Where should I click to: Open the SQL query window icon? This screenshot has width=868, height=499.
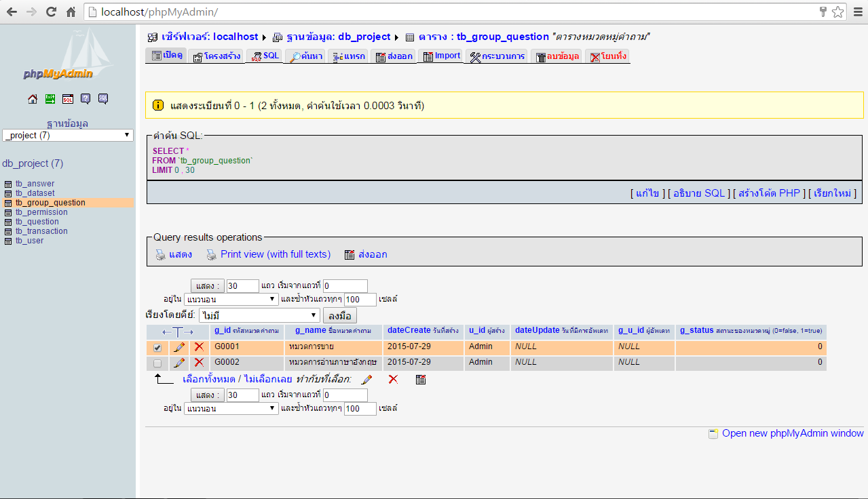pyautogui.click(x=68, y=99)
